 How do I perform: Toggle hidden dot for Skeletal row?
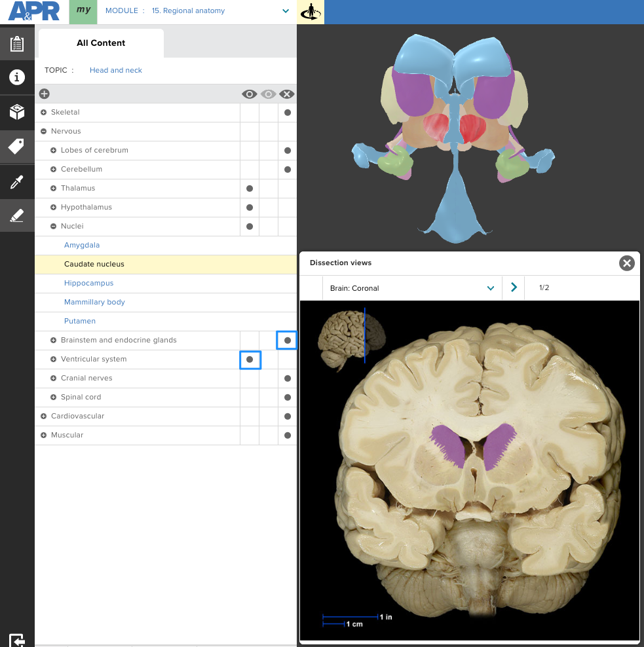288,113
